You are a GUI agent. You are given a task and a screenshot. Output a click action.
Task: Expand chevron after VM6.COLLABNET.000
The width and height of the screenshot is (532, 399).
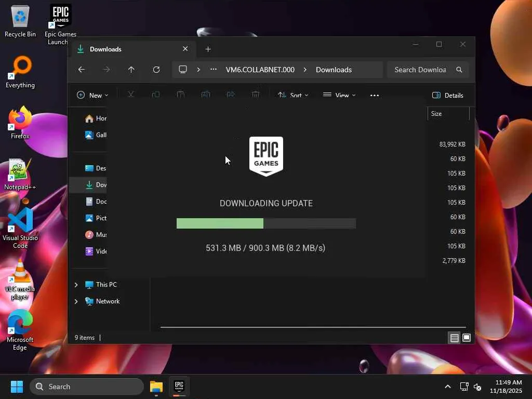click(x=305, y=70)
